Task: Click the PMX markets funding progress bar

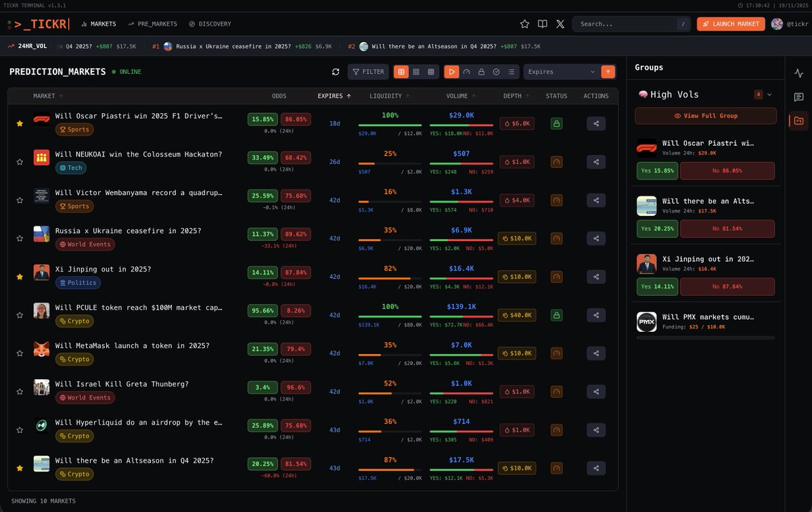Action: pyautogui.click(x=706, y=337)
